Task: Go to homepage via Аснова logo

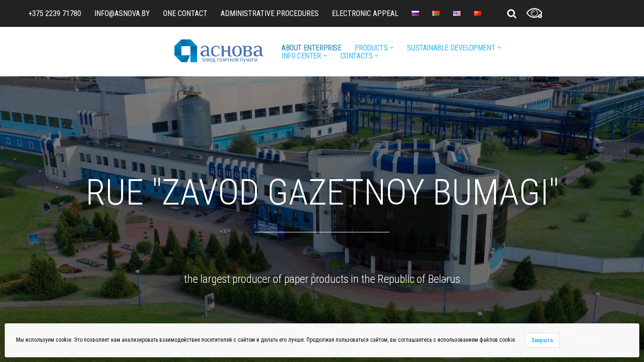Action: pyautogui.click(x=219, y=51)
